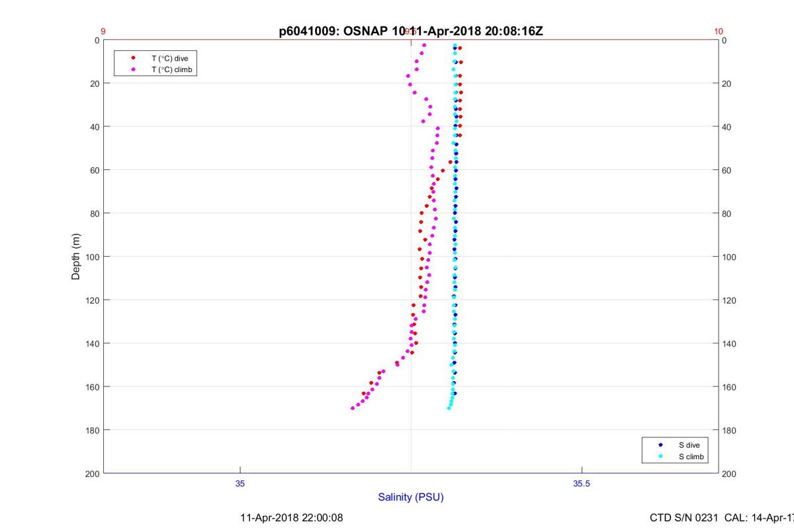Click the 140 tick on the left depth axis
Viewport: 794px width, 532px height.
coord(93,343)
